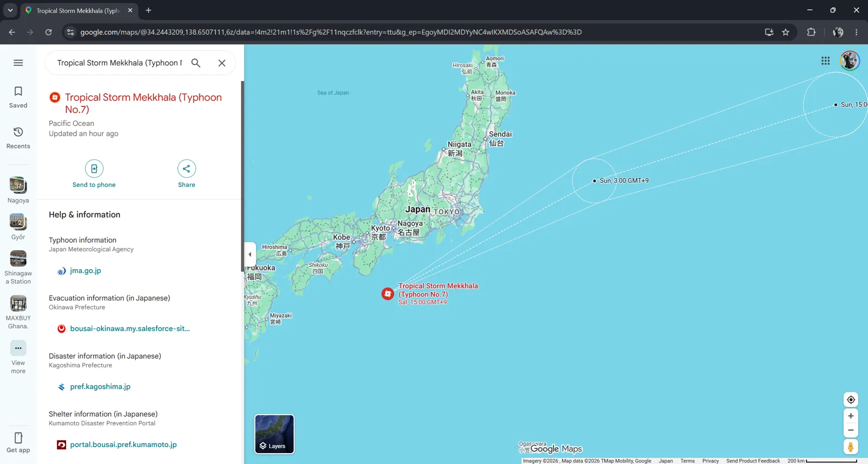
Task: Click the Tokyo label on map
Action: (x=446, y=212)
